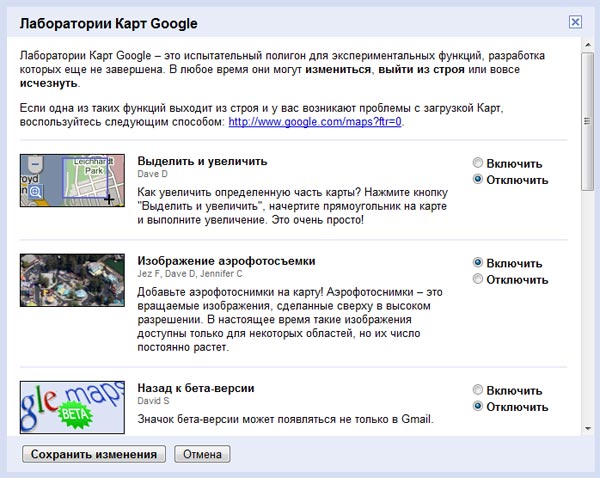Image resolution: width=600 pixels, height=478 pixels.
Task: Click the text Значок бета-версии может появляться
Action: pyautogui.click(x=237, y=419)
